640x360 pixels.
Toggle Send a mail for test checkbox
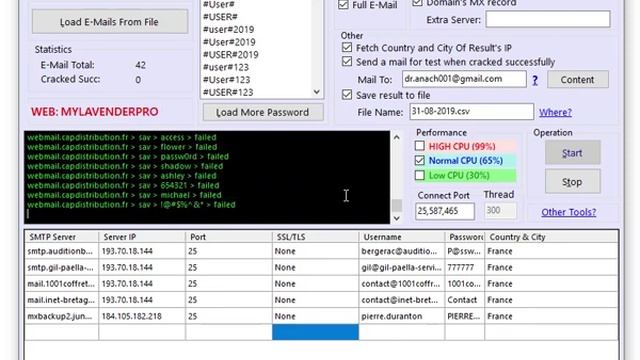pyautogui.click(x=347, y=62)
